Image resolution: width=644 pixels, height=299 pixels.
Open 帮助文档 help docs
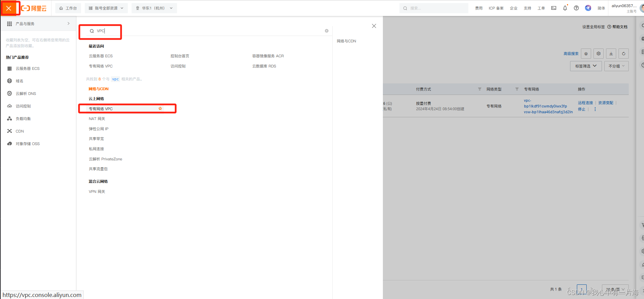tap(617, 27)
